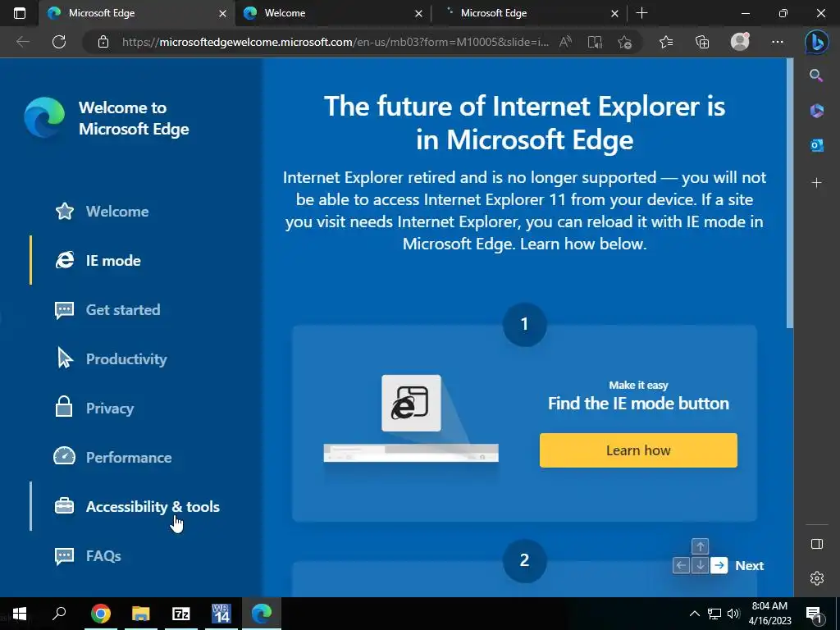Viewport: 840px width, 630px height.
Task: Open the Edge taskbar icon
Action: pyautogui.click(x=262, y=614)
